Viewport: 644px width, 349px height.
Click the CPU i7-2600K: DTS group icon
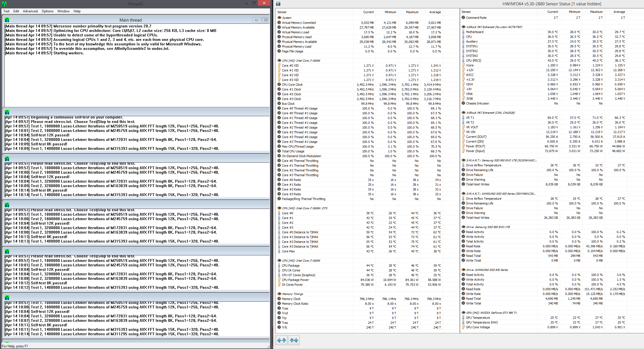[x=279, y=208]
